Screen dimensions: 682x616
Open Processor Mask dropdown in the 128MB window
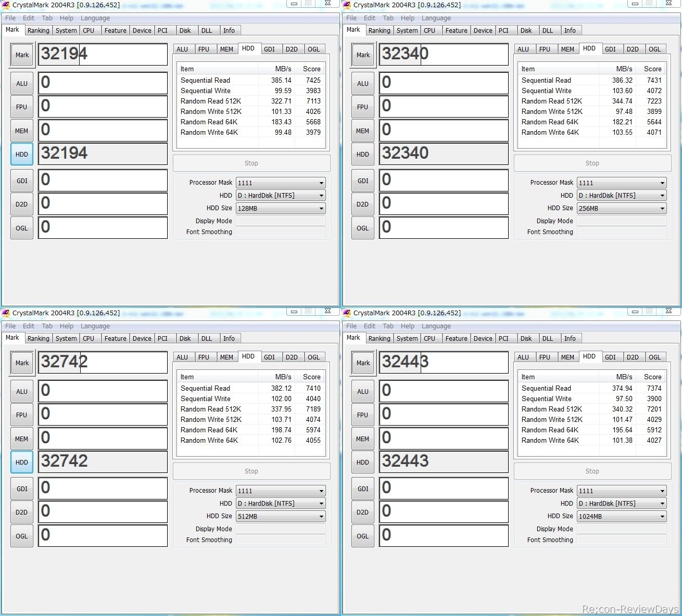281,183
